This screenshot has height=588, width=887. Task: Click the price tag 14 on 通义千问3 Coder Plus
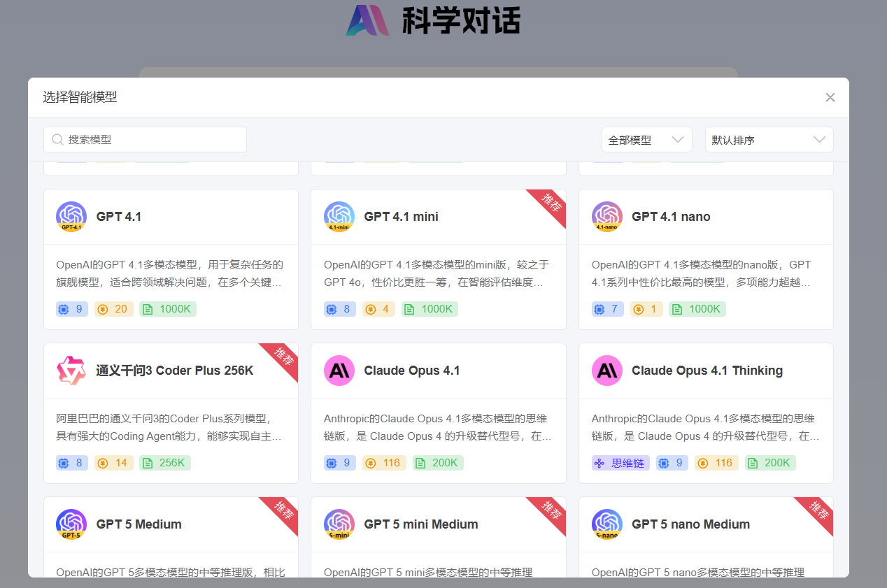114,463
